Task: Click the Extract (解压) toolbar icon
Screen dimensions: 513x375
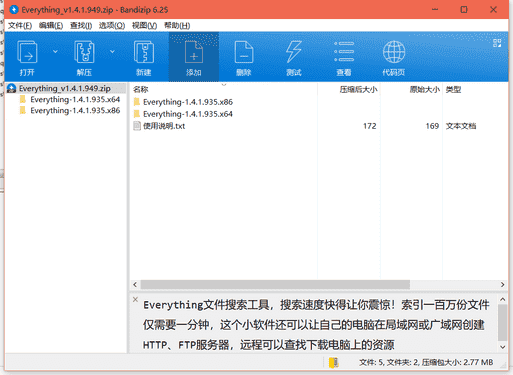Action: pos(84,57)
